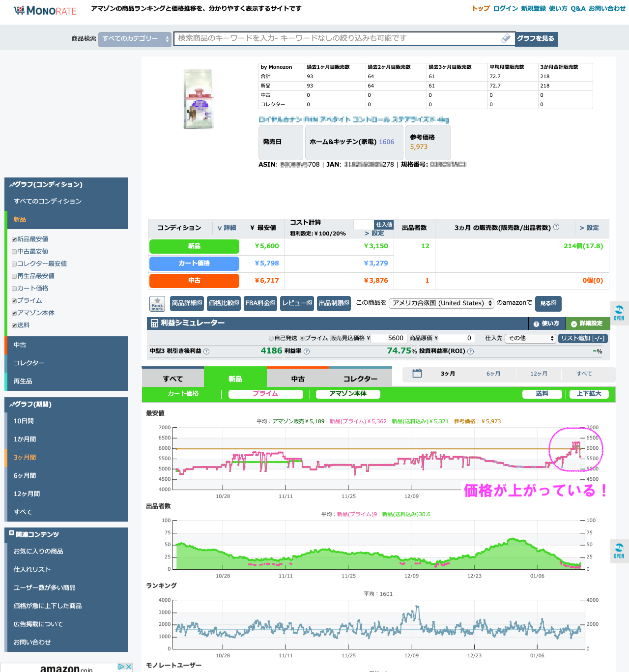Click the info icon beside 投資利益率(ROI)

(470, 351)
